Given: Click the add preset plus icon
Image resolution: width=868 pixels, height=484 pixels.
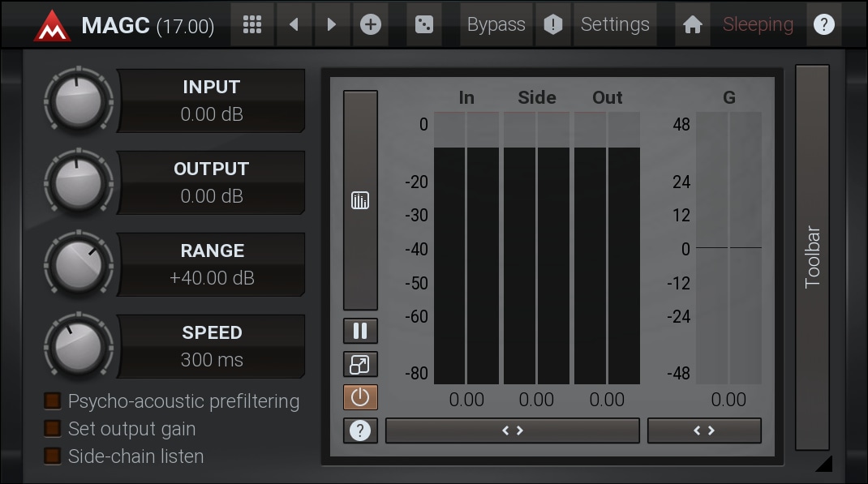Looking at the screenshot, I should [x=370, y=24].
